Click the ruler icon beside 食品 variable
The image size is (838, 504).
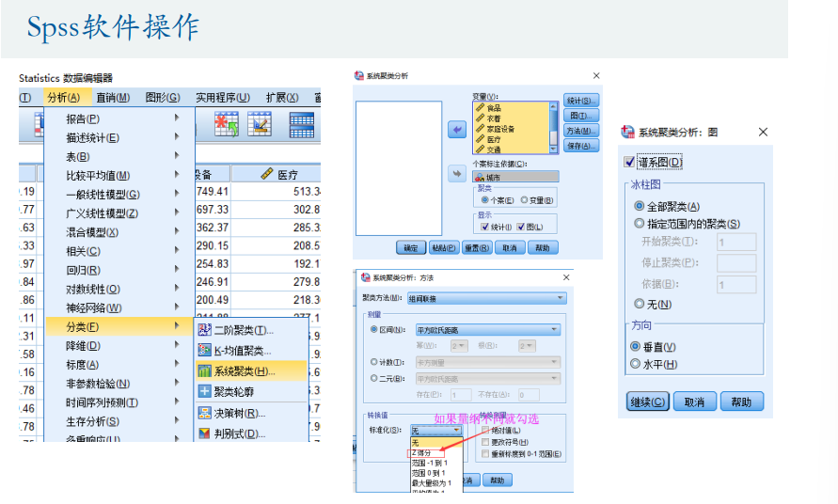pyautogui.click(x=480, y=108)
